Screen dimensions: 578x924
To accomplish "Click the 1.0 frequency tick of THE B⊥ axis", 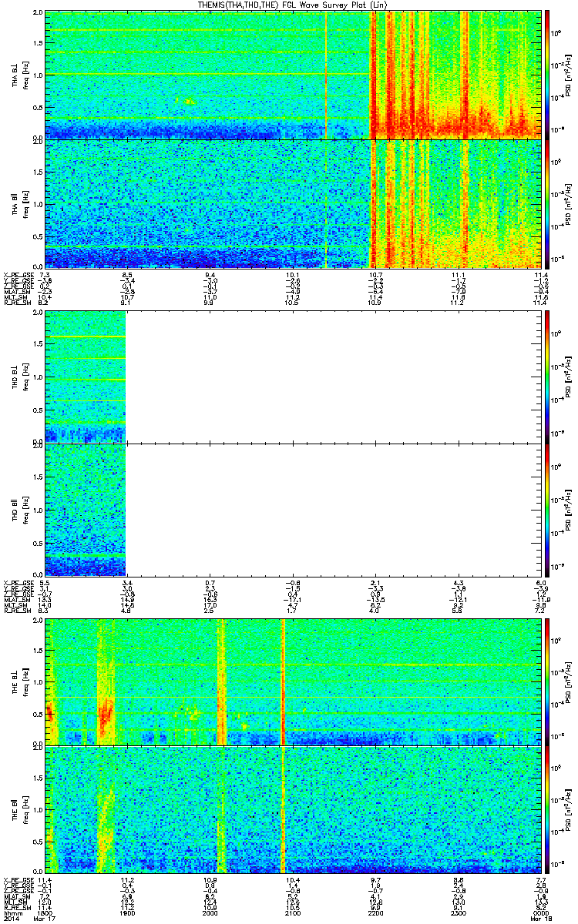I will pyautogui.click(x=39, y=681).
